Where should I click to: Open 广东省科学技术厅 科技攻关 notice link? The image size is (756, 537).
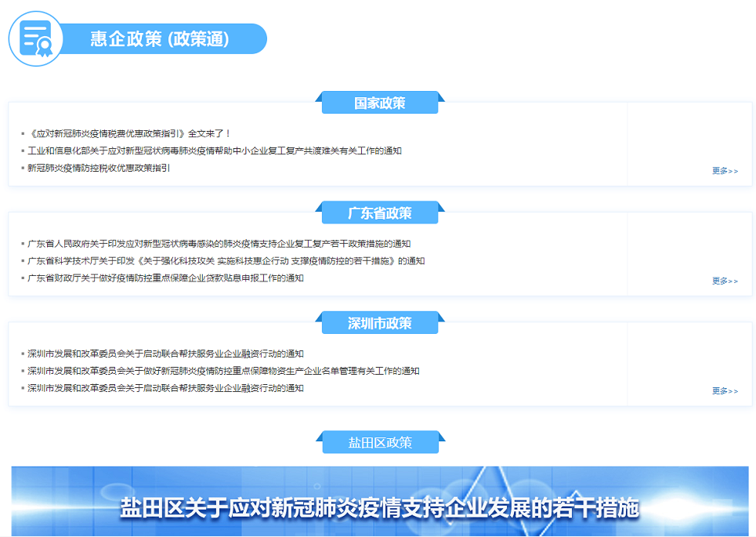tap(226, 261)
